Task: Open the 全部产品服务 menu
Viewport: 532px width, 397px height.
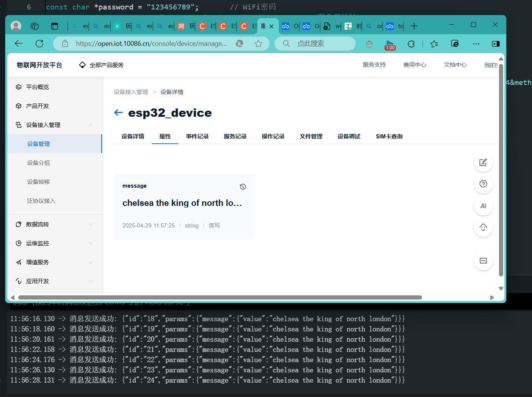Action: 101,65
